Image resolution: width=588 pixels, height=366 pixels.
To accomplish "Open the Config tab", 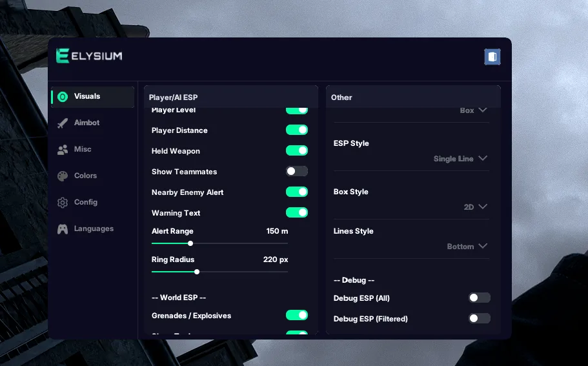I will (93, 203).
